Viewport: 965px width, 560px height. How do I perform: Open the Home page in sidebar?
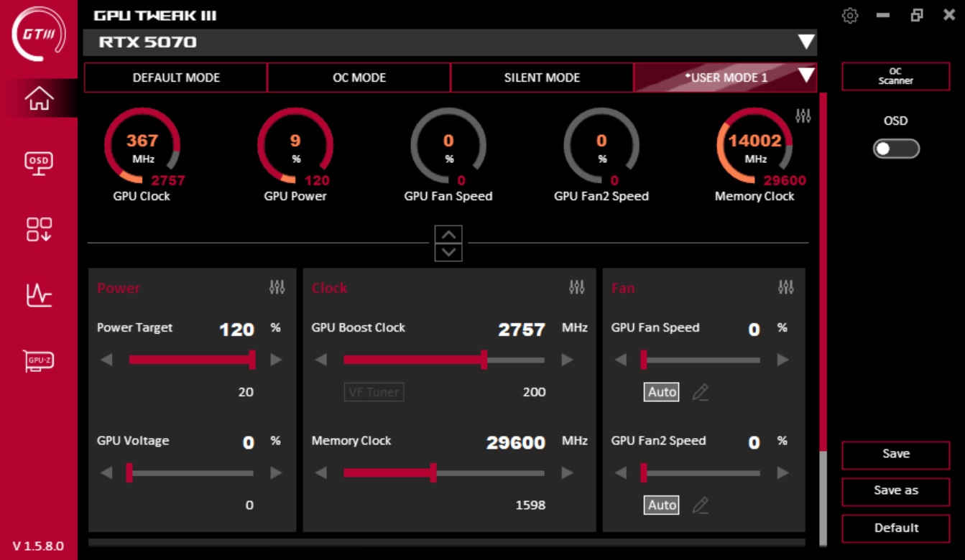[x=39, y=98]
